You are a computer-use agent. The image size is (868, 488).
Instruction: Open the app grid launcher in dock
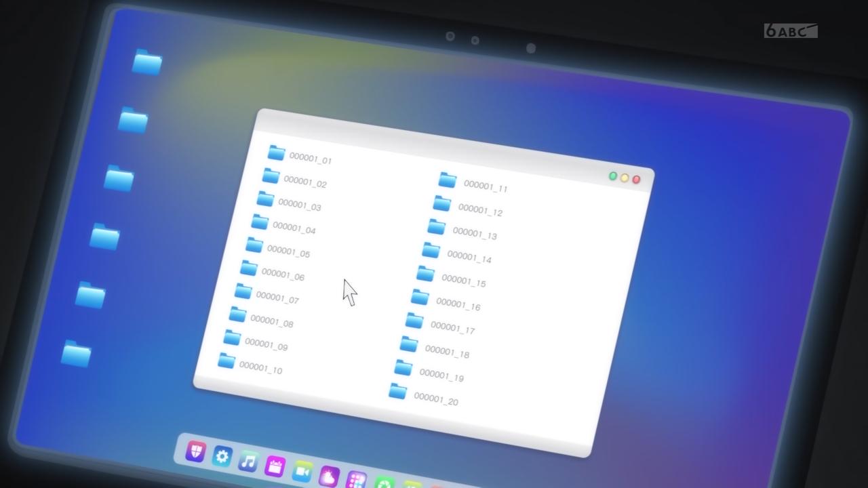pyautogui.click(x=355, y=480)
